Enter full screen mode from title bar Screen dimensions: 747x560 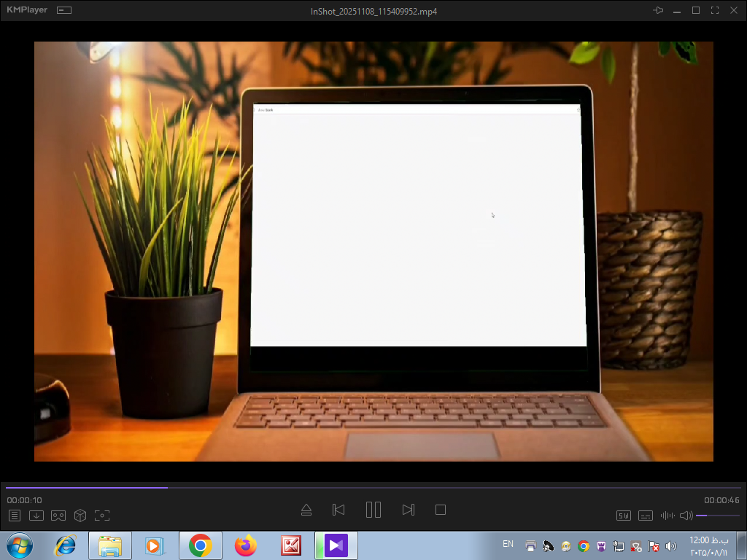tap(715, 10)
